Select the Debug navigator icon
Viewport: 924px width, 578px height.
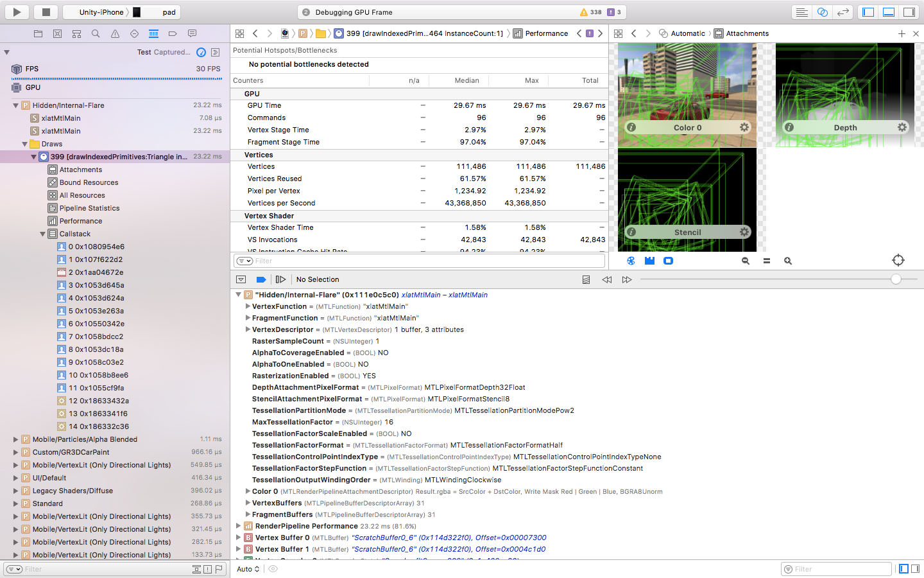[153, 34]
